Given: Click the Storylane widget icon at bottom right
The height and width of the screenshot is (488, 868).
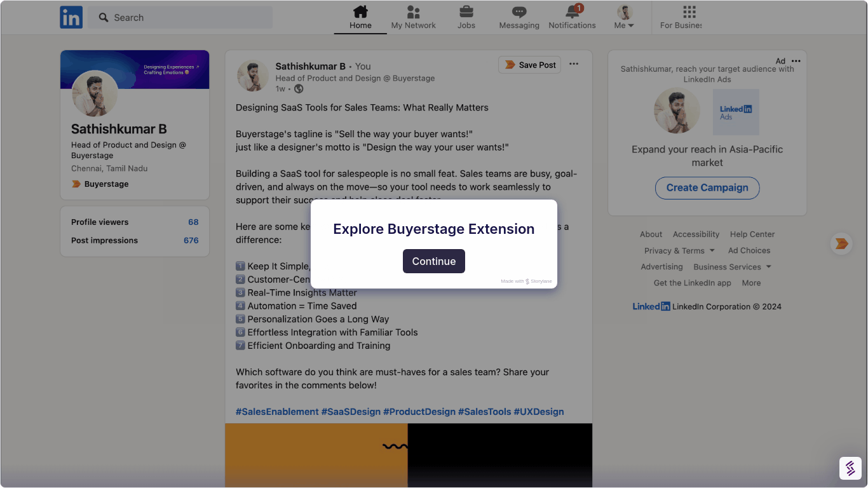Looking at the screenshot, I should tap(850, 468).
